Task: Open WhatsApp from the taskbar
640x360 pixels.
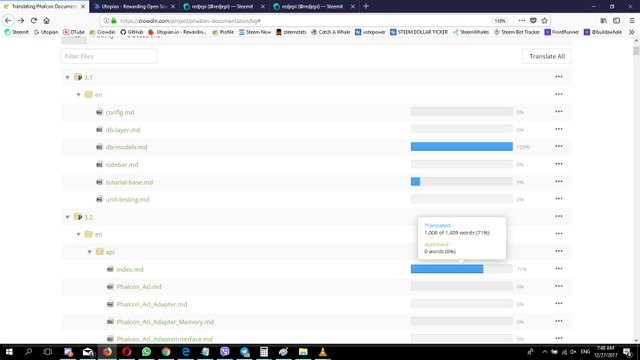Action: tap(146, 352)
